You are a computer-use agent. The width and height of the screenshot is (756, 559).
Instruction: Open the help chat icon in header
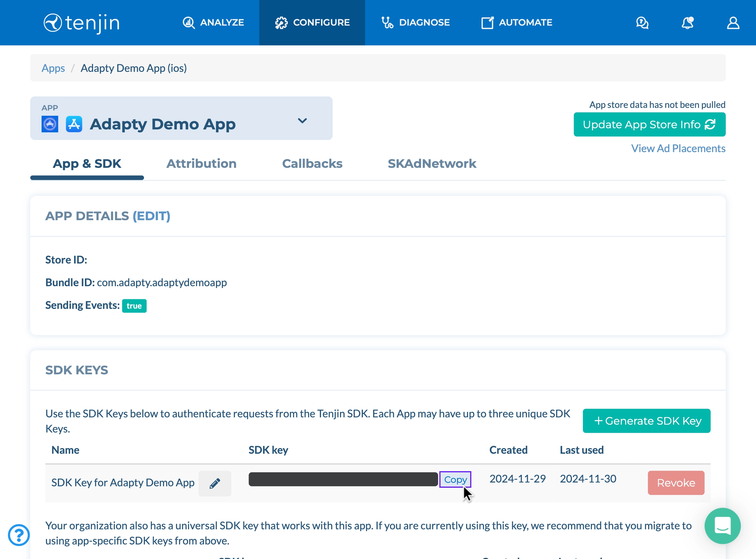click(642, 23)
